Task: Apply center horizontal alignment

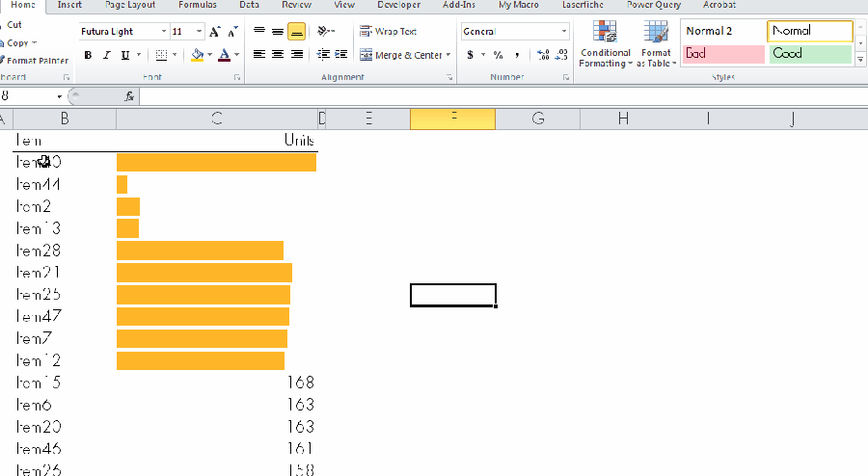Action: click(278, 55)
